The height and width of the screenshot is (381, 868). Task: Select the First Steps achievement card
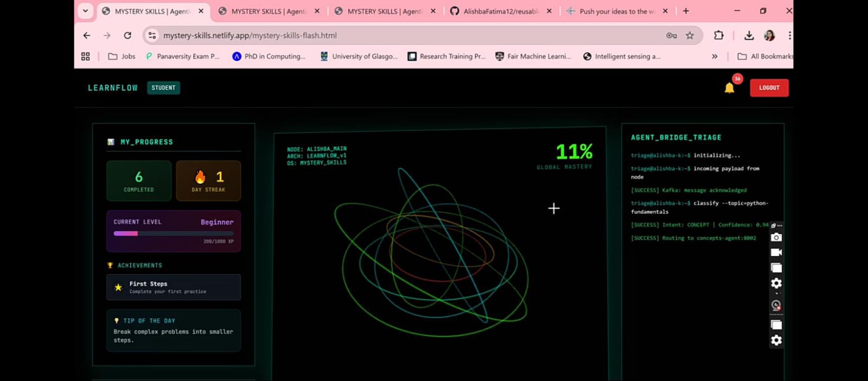pyautogui.click(x=174, y=287)
